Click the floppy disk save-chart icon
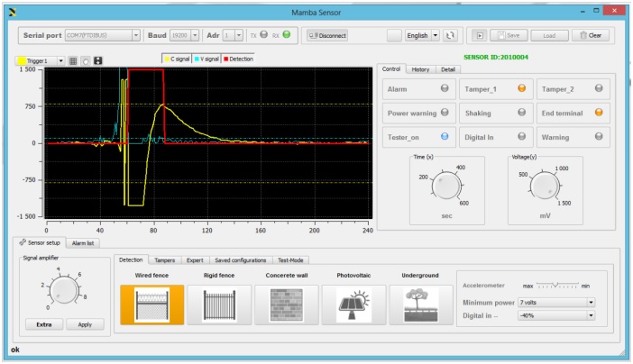This screenshot has width=633, height=364. pos(98,61)
